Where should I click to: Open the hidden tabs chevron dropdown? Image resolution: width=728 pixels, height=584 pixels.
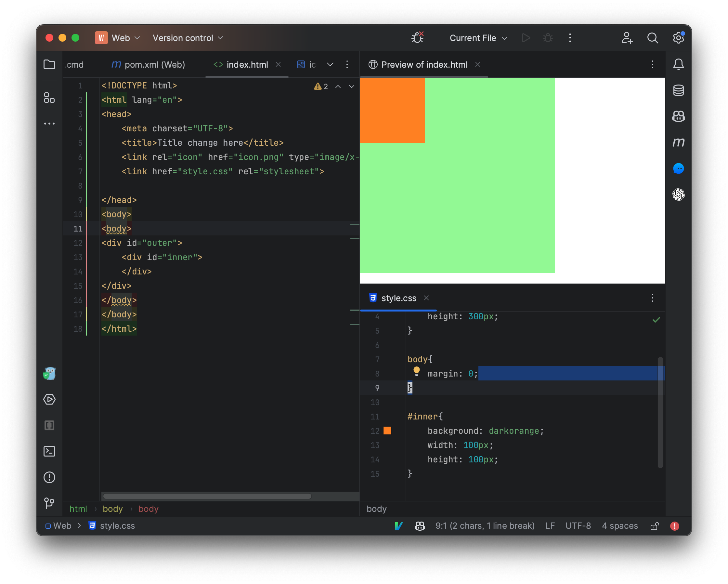[x=330, y=64]
